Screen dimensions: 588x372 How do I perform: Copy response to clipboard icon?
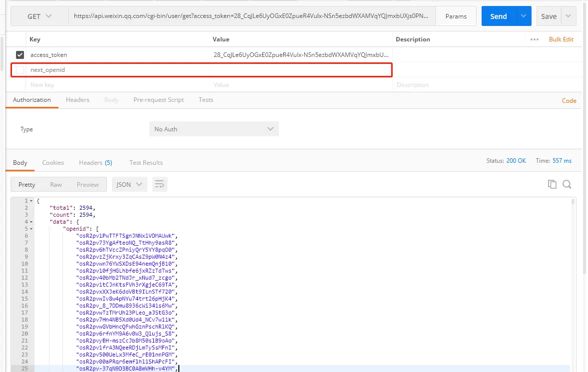pos(552,184)
